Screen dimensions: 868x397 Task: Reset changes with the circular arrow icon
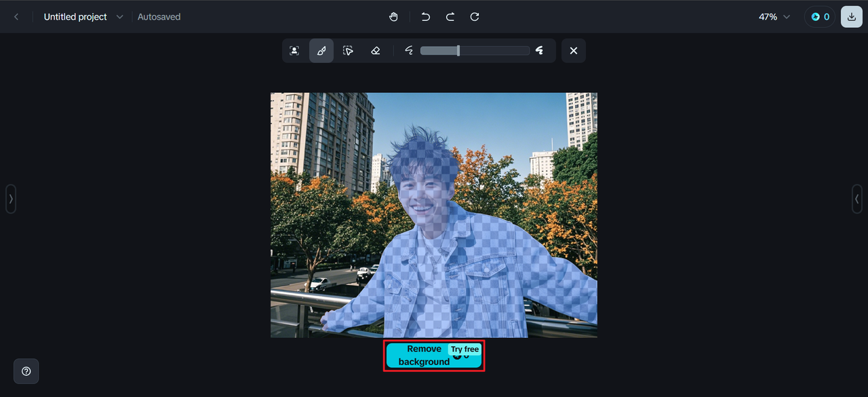point(475,17)
